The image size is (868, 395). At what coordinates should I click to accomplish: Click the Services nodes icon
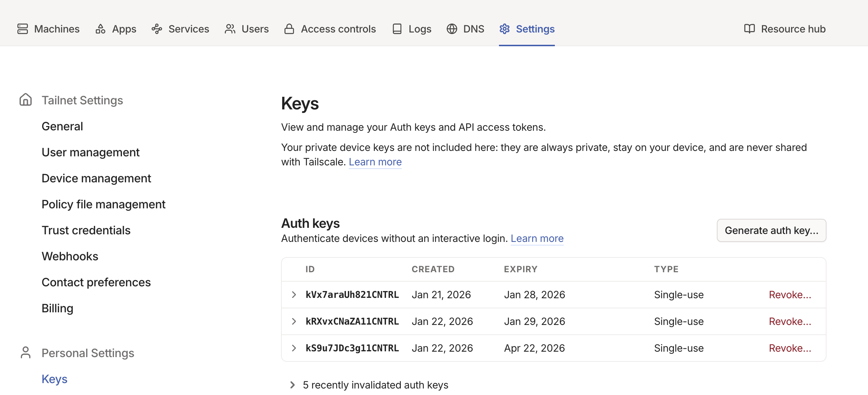pyautogui.click(x=157, y=29)
